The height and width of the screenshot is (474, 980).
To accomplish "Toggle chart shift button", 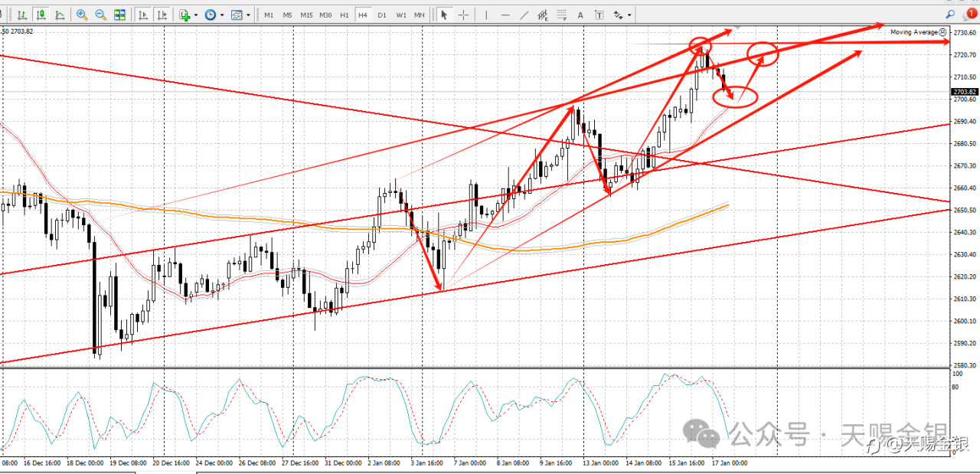I will tap(162, 15).
